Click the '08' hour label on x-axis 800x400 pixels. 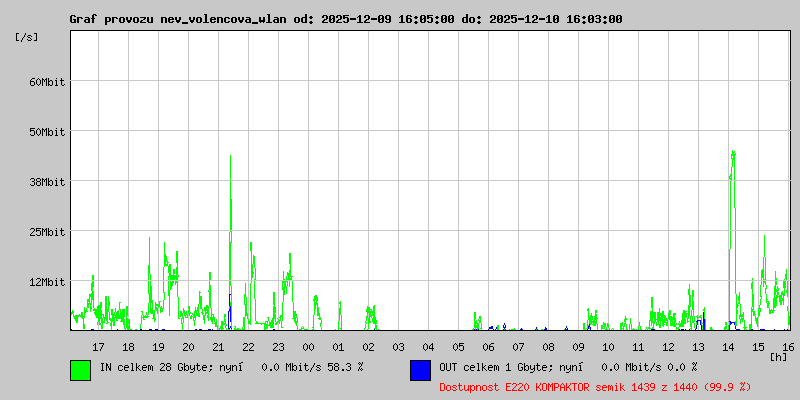tap(548, 347)
